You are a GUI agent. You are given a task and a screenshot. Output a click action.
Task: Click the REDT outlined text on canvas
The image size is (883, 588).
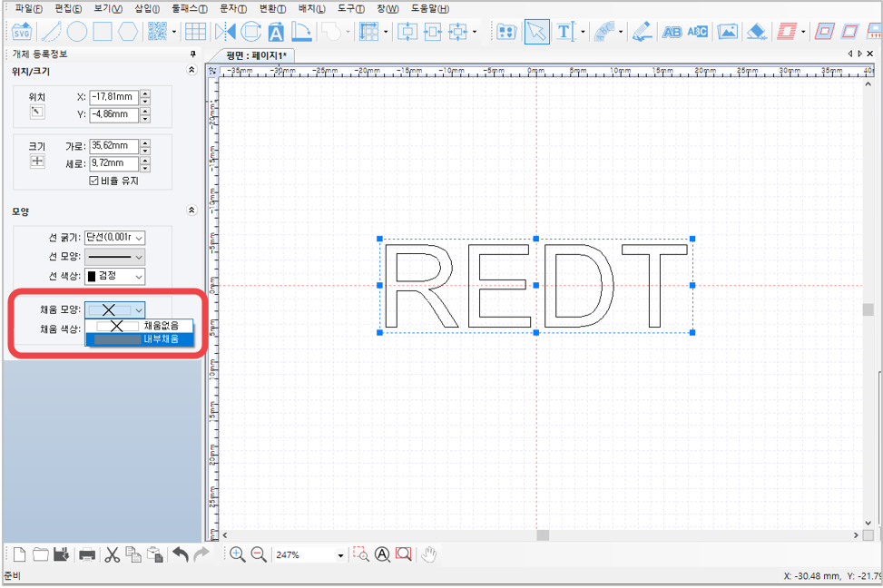535,286
